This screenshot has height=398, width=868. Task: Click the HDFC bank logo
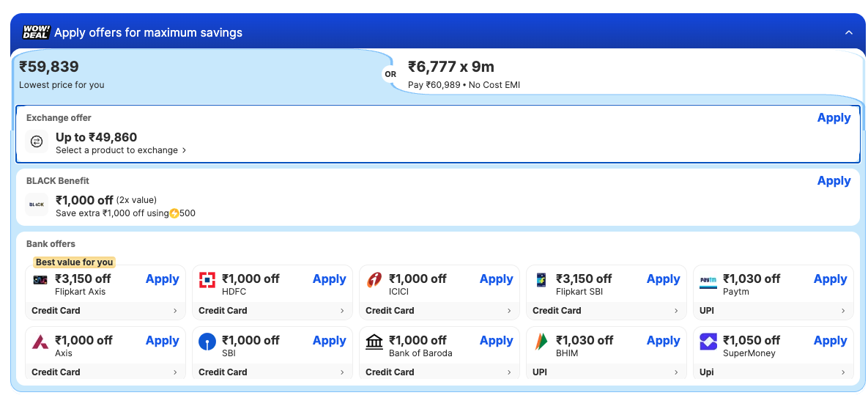coord(207,280)
